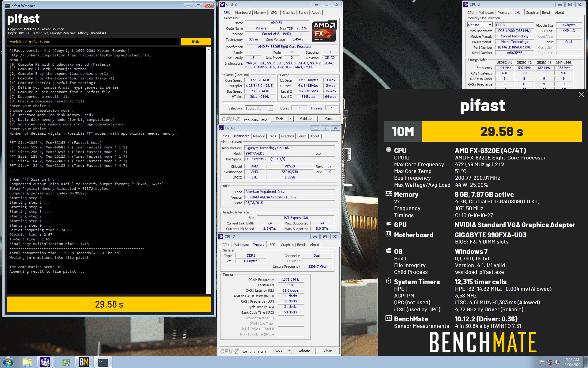This screenshot has width=588, height=368.
Task: Open About tab in CPU-Z Memory window
Action: [315, 245]
